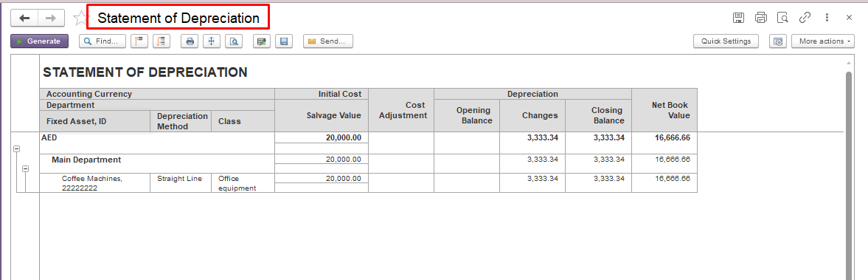Click the Cost Adjustment column header
Screen dimensions: 868x280
point(401,110)
